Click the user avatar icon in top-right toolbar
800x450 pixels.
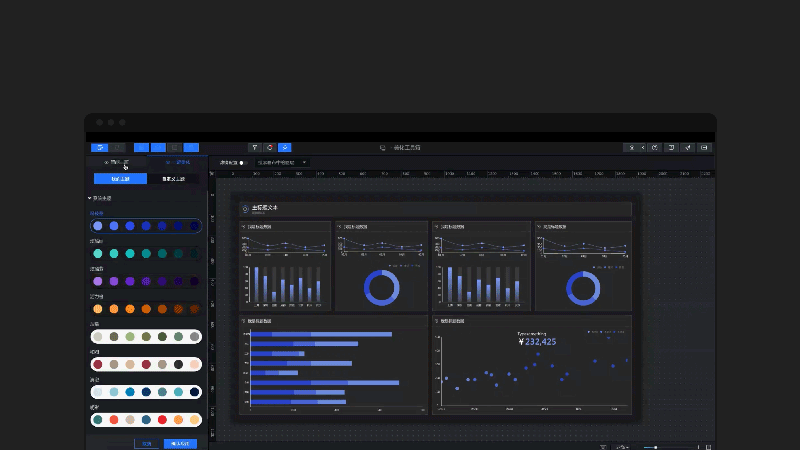[x=632, y=147]
